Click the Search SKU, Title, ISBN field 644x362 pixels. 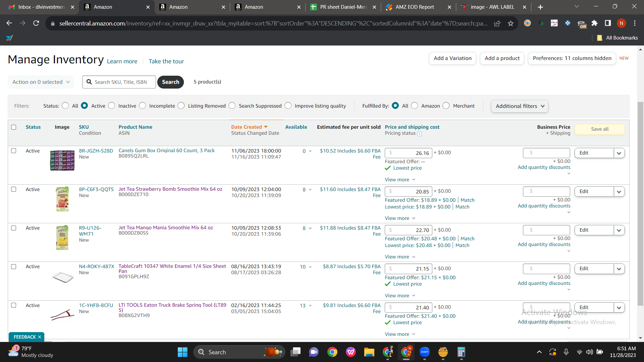119,82
